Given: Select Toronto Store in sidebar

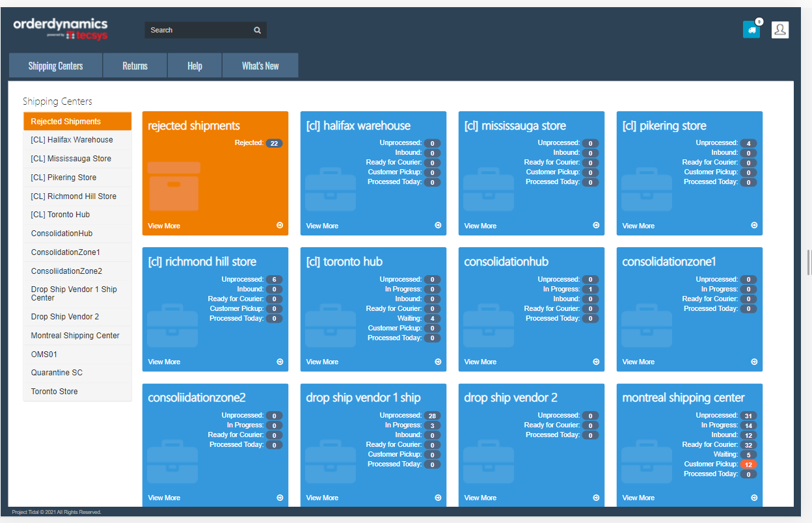Looking at the screenshot, I should 77,392.
